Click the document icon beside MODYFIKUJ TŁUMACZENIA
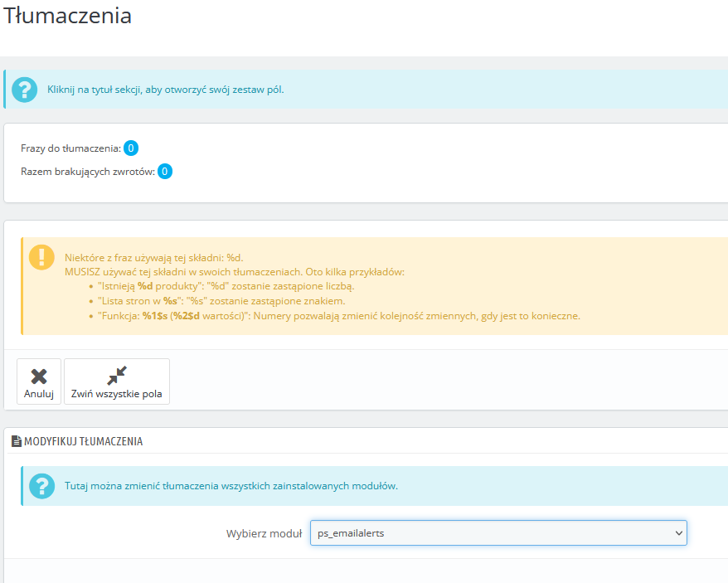Viewport: 728px width, 583px height. click(16, 442)
